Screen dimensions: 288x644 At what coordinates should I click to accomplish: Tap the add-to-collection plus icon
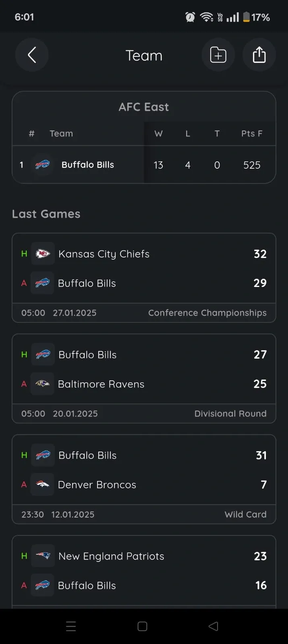point(218,55)
